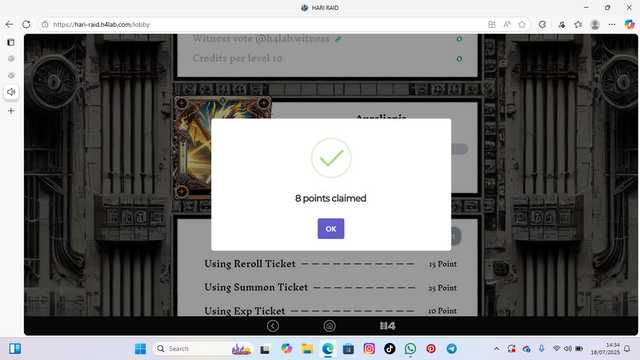Open the Copilot sidebar icon
640x360 pixels.
629,24
